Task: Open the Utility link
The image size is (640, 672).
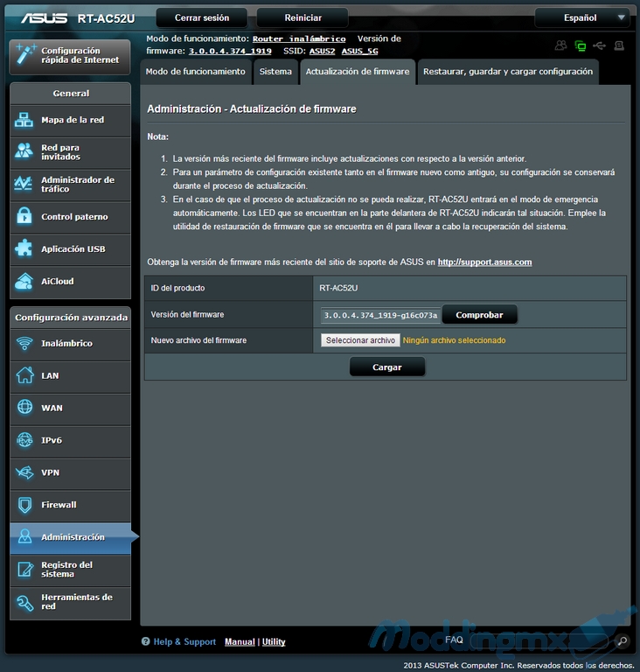Action: 274,641
